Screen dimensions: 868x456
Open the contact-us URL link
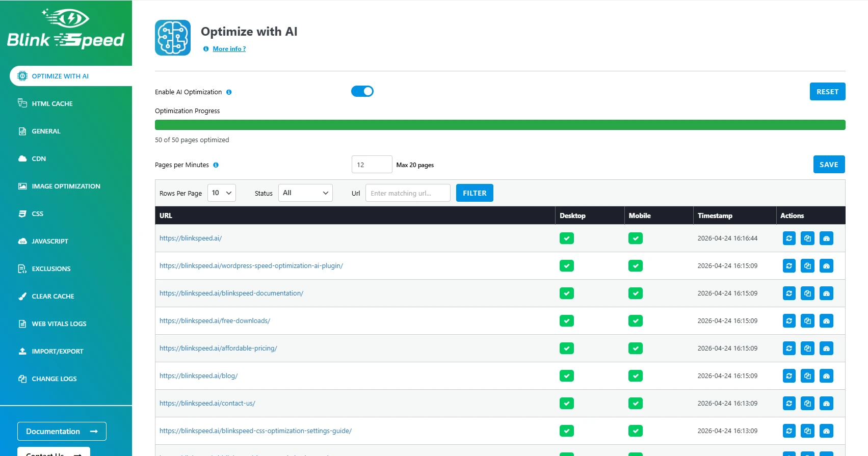click(x=207, y=403)
